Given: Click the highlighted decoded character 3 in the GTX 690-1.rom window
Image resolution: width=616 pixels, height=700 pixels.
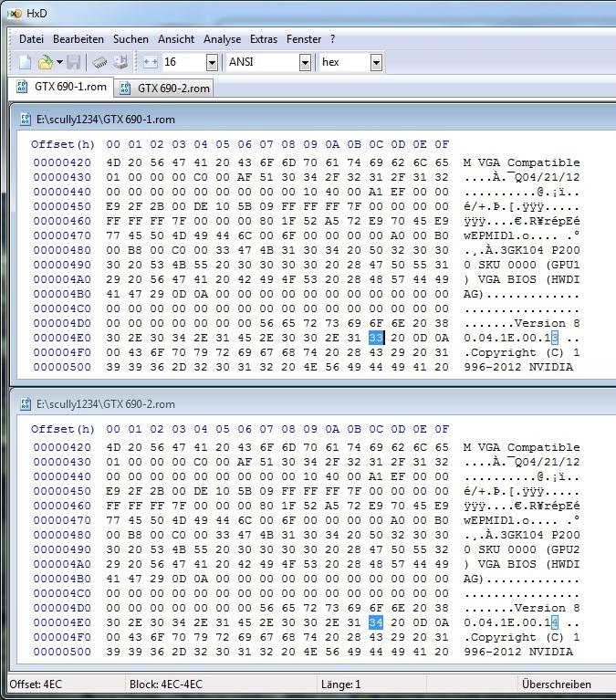Looking at the screenshot, I should tap(555, 338).
